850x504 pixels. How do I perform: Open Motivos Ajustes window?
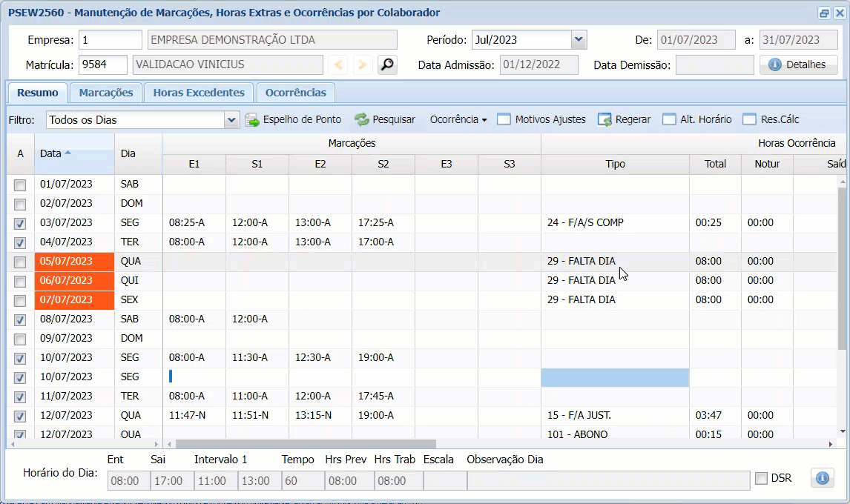541,119
